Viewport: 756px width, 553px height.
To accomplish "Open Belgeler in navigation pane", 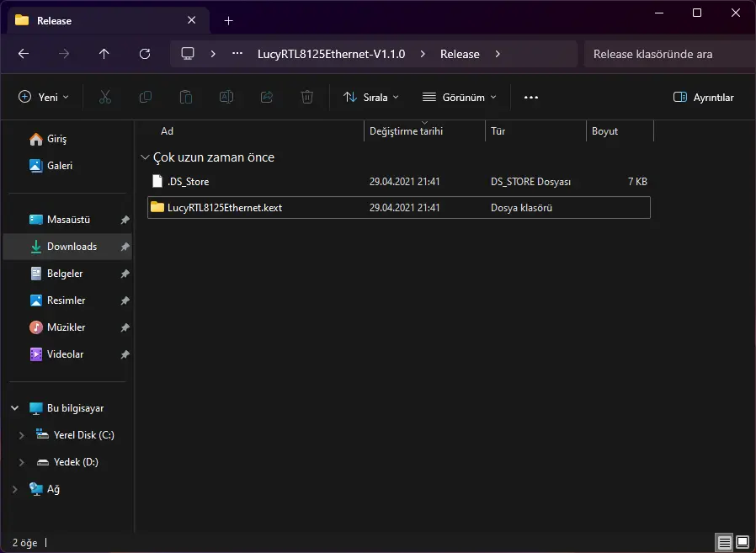I will coord(67,274).
